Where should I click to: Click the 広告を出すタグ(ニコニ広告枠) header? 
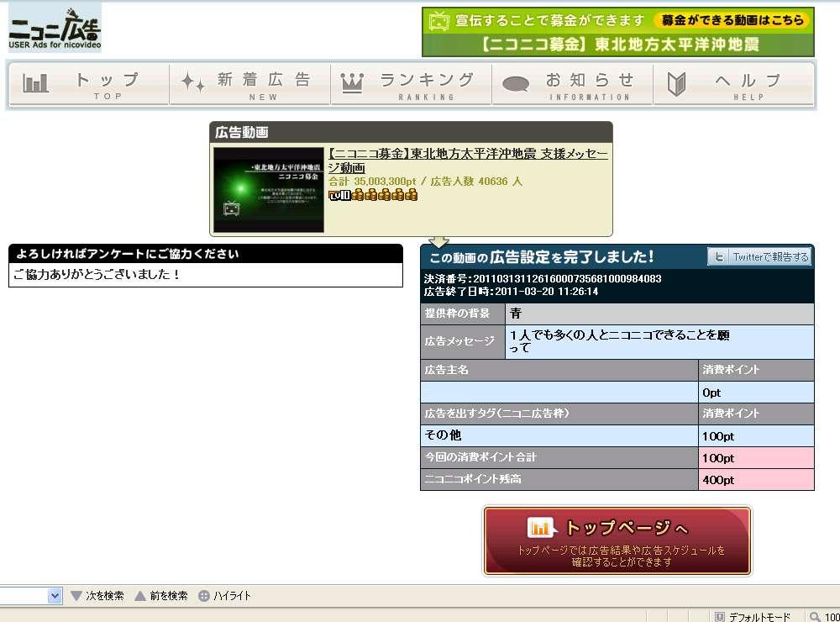pyautogui.click(x=559, y=414)
